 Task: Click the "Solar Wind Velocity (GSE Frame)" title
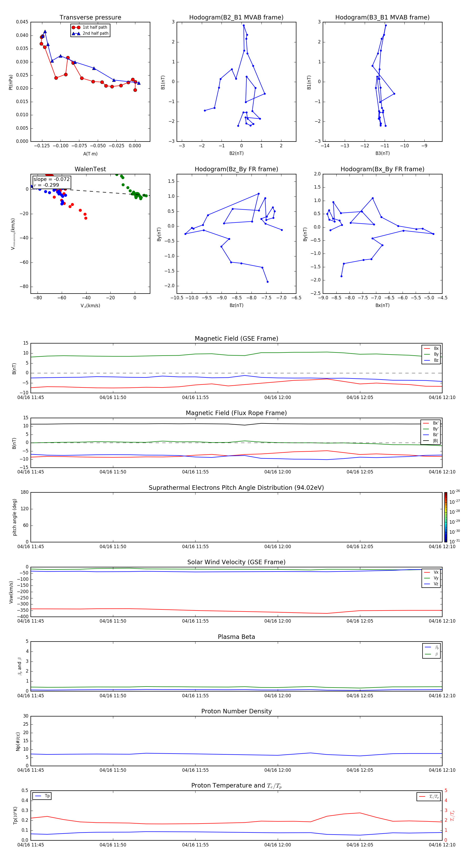click(236, 562)
